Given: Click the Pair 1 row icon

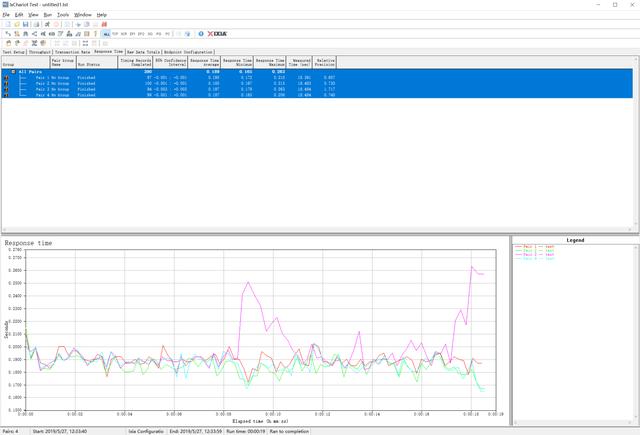Looking at the screenshot, I should [8, 77].
